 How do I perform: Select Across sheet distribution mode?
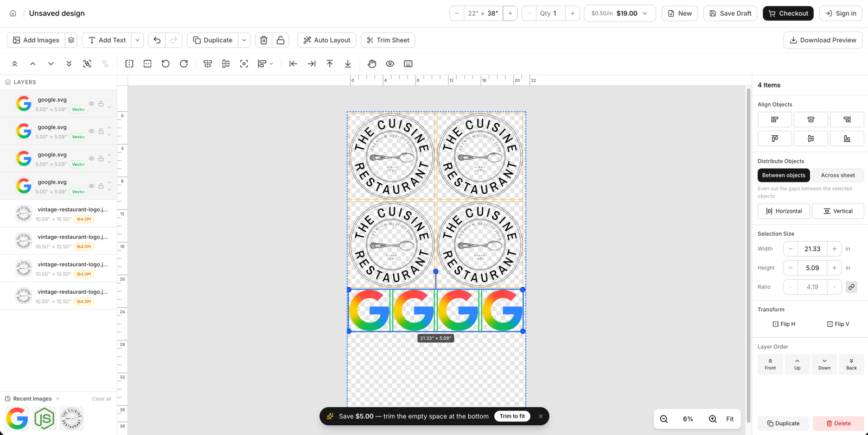pyautogui.click(x=838, y=175)
